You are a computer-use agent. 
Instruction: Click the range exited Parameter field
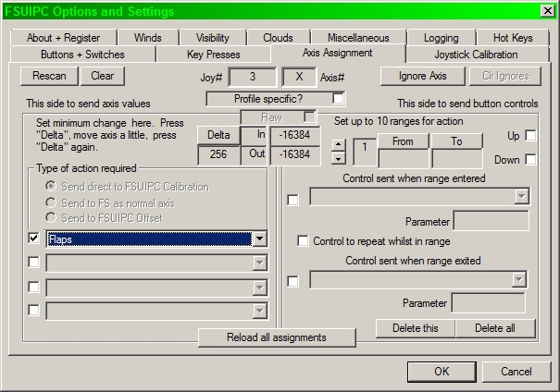488,303
